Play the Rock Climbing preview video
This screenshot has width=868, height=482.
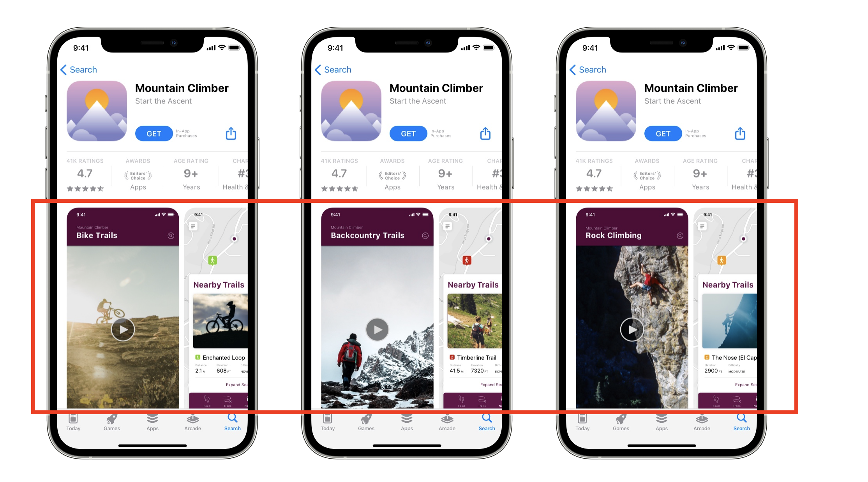632,330
